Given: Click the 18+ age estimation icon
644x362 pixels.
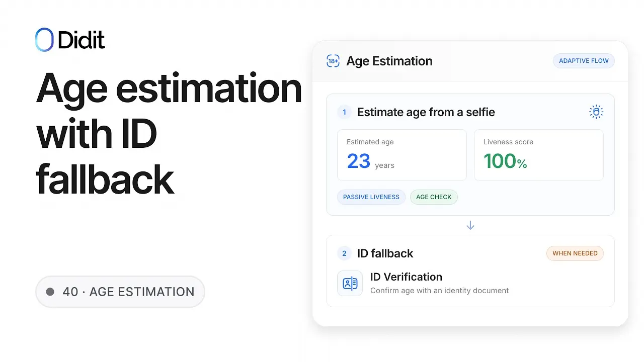Looking at the screenshot, I should click(333, 61).
